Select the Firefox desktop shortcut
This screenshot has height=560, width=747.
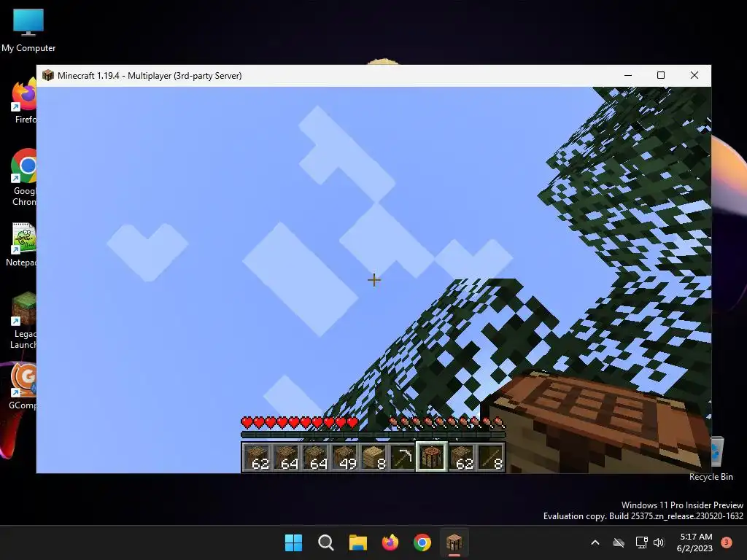(24, 101)
